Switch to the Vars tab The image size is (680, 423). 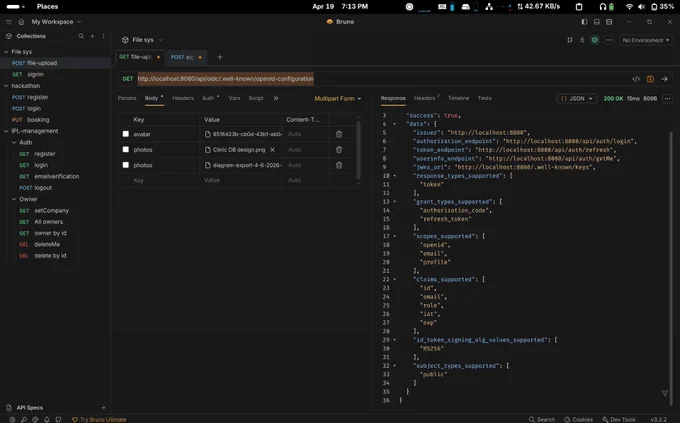[234, 98]
